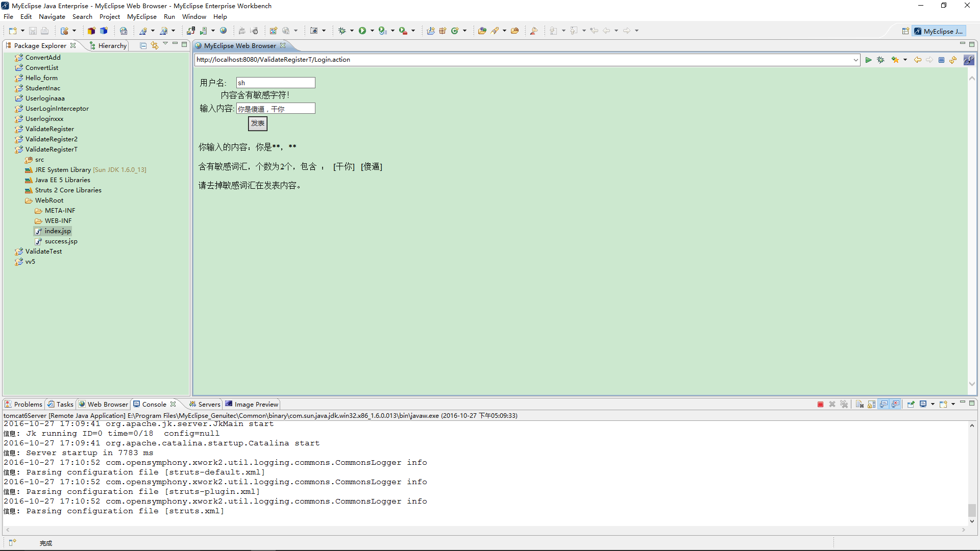
Task: Open the Run icon dropdown arrow
Action: point(372,31)
